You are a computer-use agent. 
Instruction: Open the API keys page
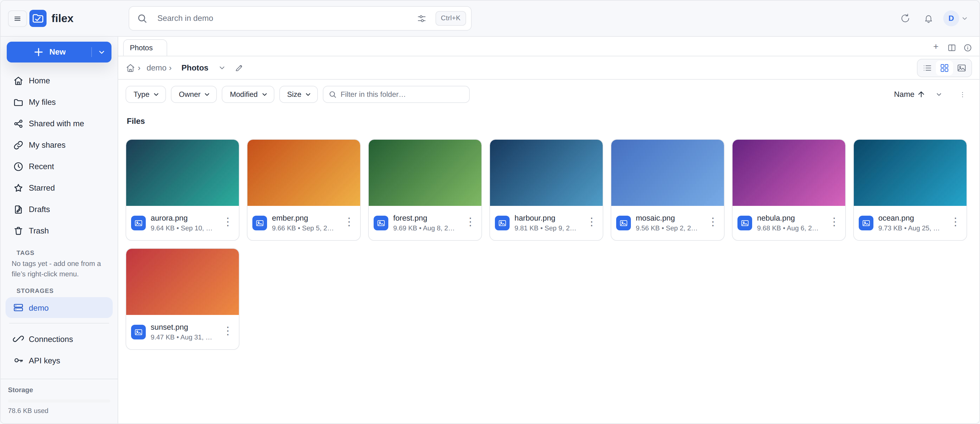point(59,361)
